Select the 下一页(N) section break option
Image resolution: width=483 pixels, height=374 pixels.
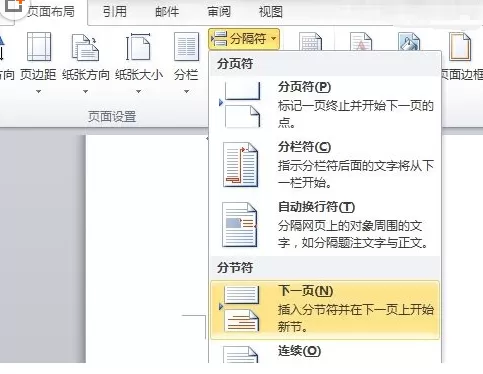click(x=325, y=310)
